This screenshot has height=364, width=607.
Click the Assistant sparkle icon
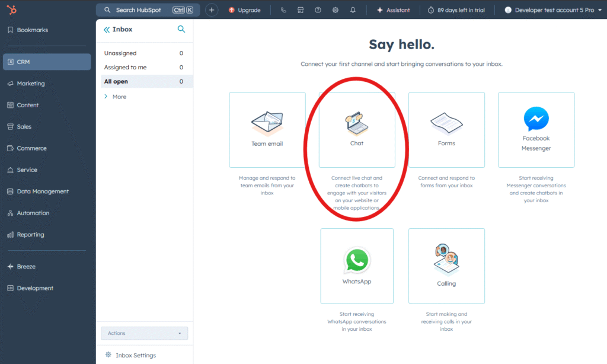click(x=378, y=9)
